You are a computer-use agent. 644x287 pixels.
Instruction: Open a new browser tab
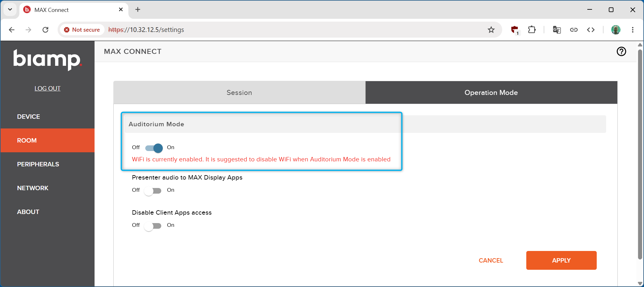coord(138,10)
